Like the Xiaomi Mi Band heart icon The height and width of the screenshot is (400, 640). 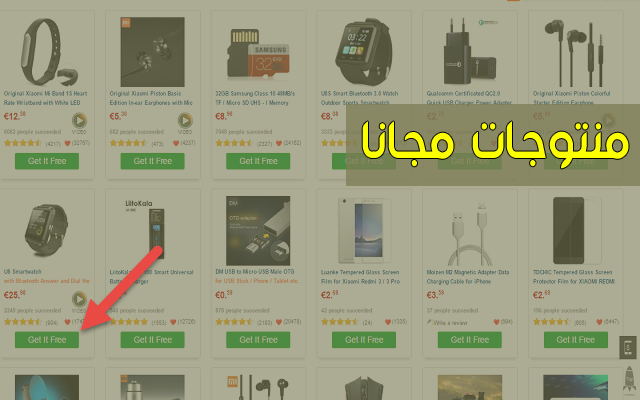(x=68, y=143)
